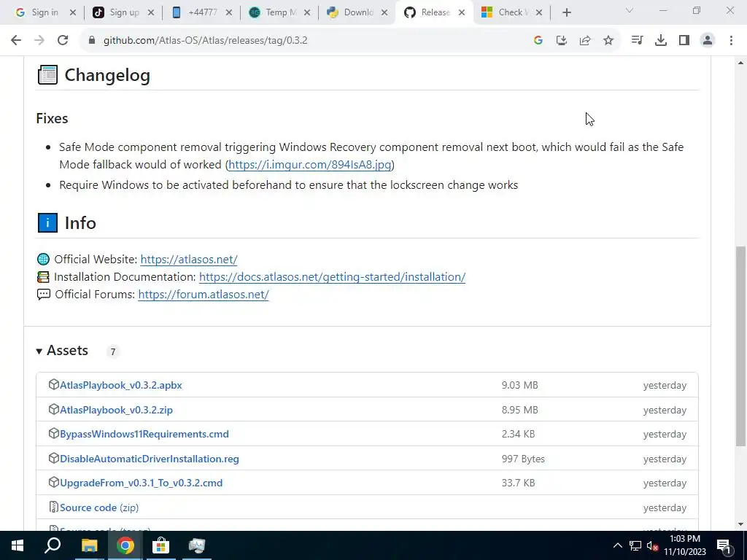Close the Google Sign in tab
This screenshot has height=560, width=747.
pos(73,13)
